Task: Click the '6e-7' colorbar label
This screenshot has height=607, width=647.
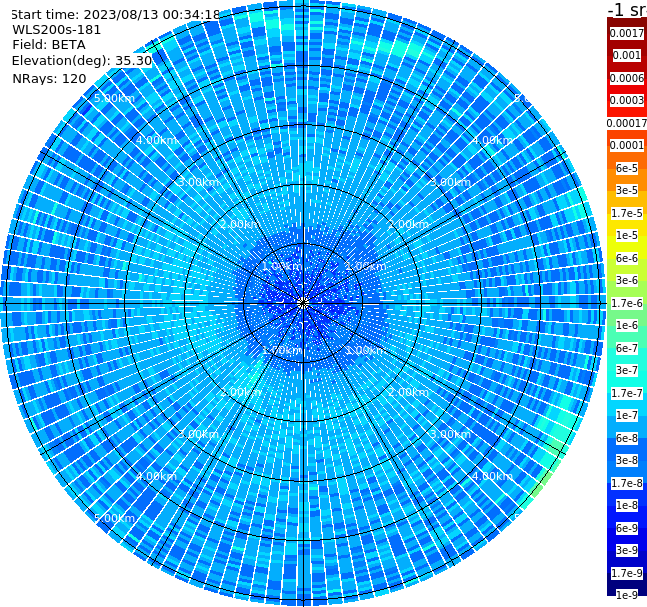Action: click(x=627, y=348)
